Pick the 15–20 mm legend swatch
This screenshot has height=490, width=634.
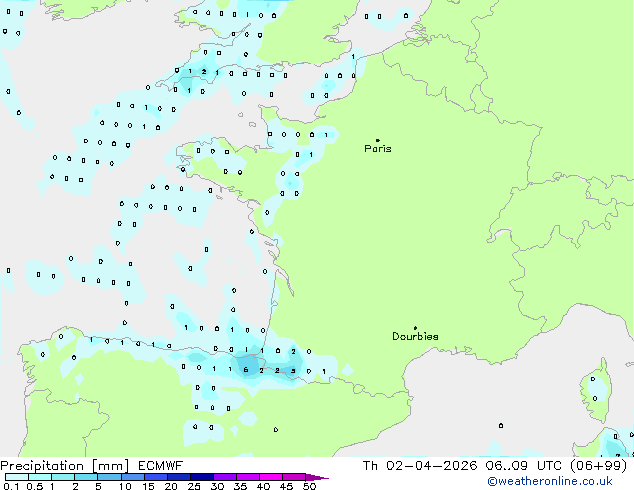(x=156, y=477)
